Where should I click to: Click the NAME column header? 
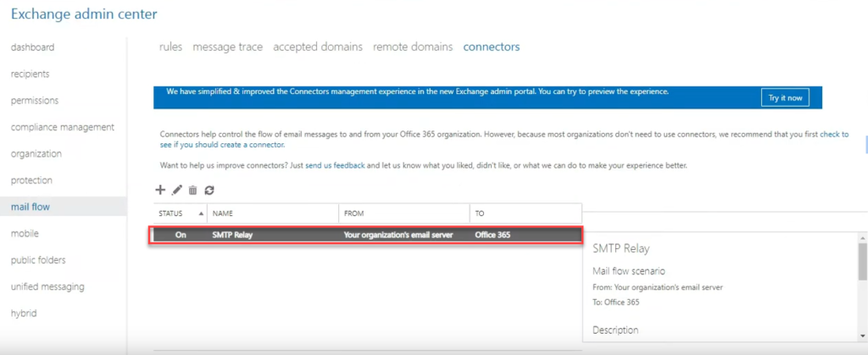pyautogui.click(x=273, y=213)
